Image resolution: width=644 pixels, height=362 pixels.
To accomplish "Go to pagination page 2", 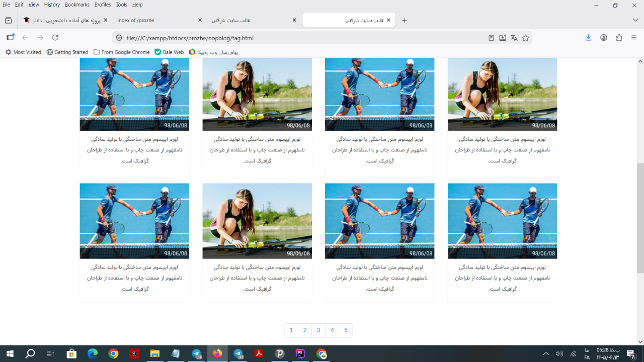I will pyautogui.click(x=305, y=330).
